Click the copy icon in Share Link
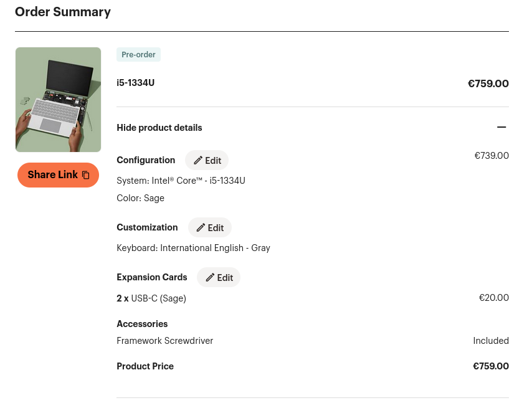 86,175
